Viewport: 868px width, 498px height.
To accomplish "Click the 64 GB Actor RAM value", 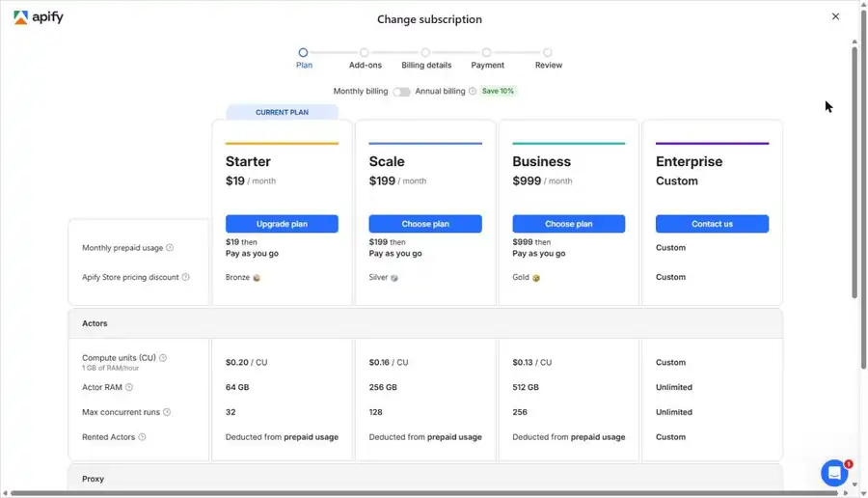I will tap(237, 387).
